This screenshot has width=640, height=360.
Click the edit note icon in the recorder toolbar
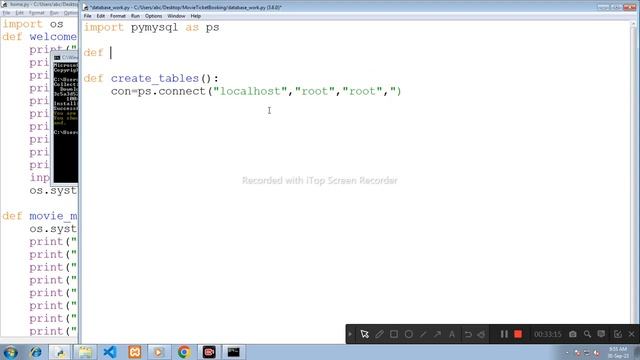coord(618,334)
